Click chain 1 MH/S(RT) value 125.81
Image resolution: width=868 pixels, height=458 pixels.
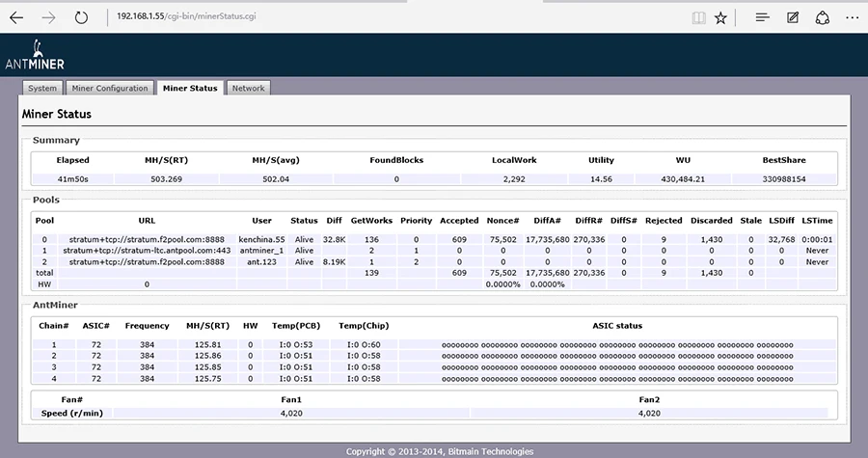[x=207, y=344]
